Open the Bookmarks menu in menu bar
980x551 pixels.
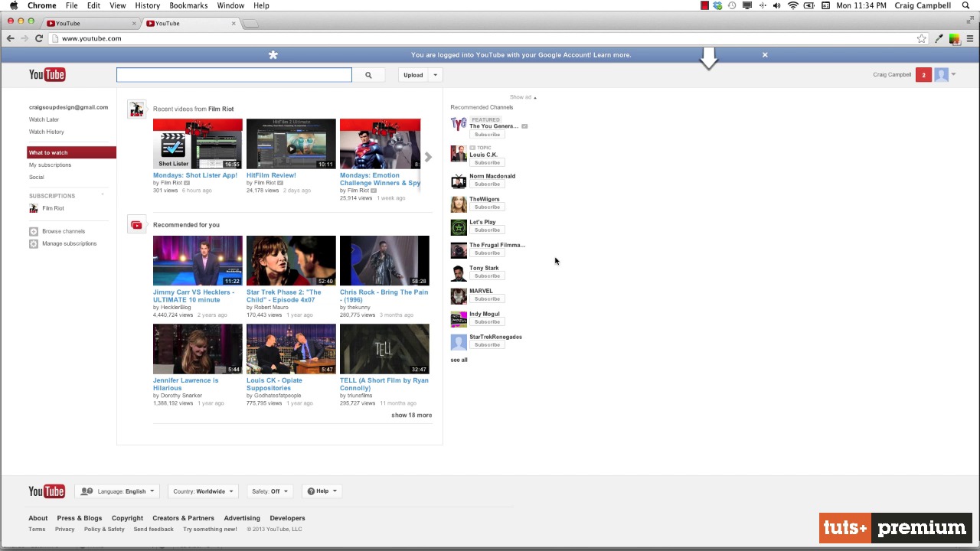point(188,5)
